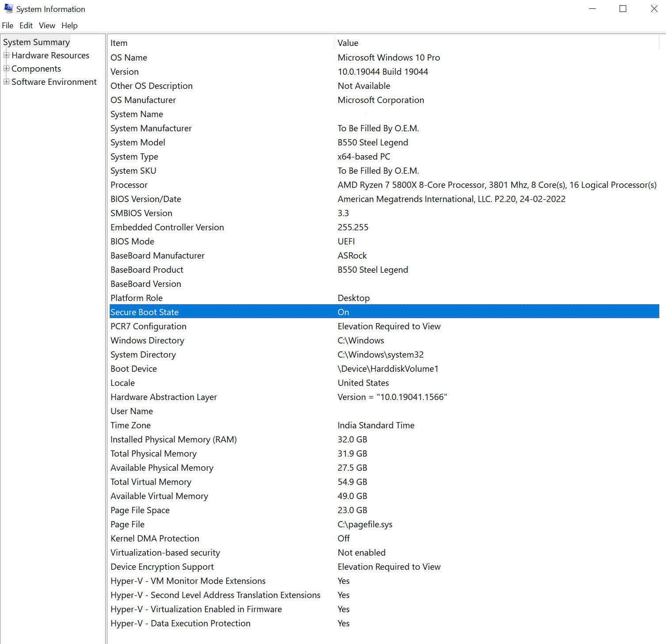Select Hyper-V VM Monitor Mode Extensions row
666x644 pixels.
tap(384, 581)
